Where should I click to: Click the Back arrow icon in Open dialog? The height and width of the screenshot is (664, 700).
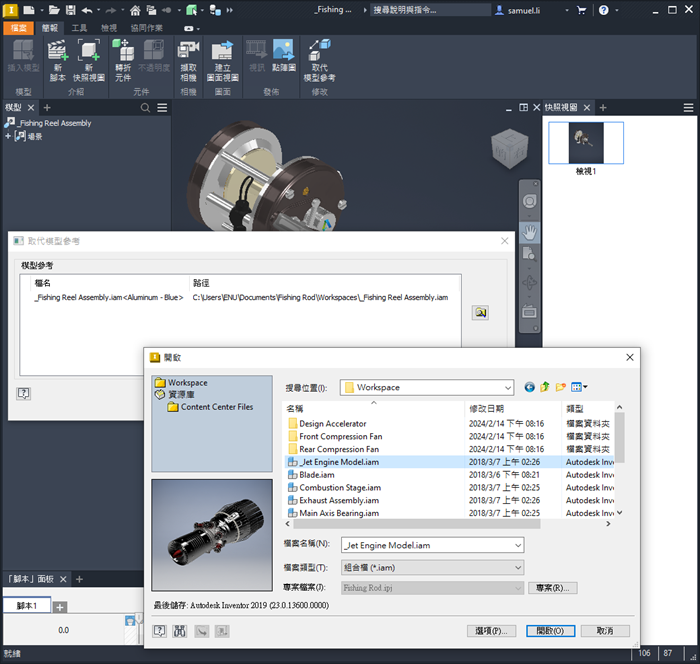click(x=529, y=387)
